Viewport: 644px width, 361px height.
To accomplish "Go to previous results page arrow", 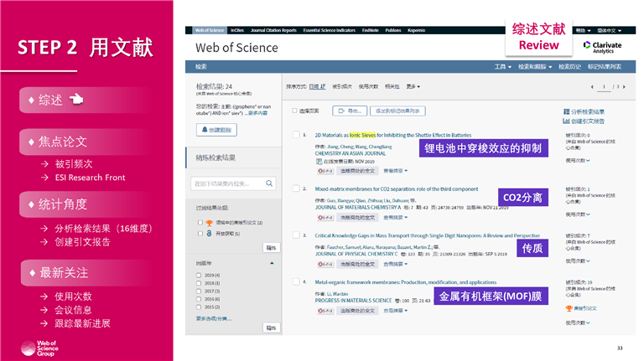I will click(592, 86).
